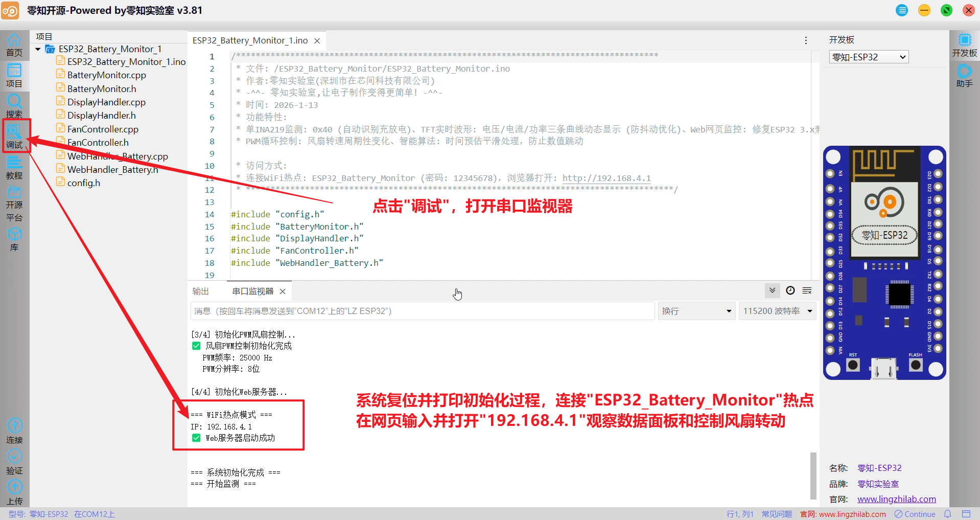Open FanController.h file
Image resolution: width=980 pixels, height=520 pixels.
point(92,143)
